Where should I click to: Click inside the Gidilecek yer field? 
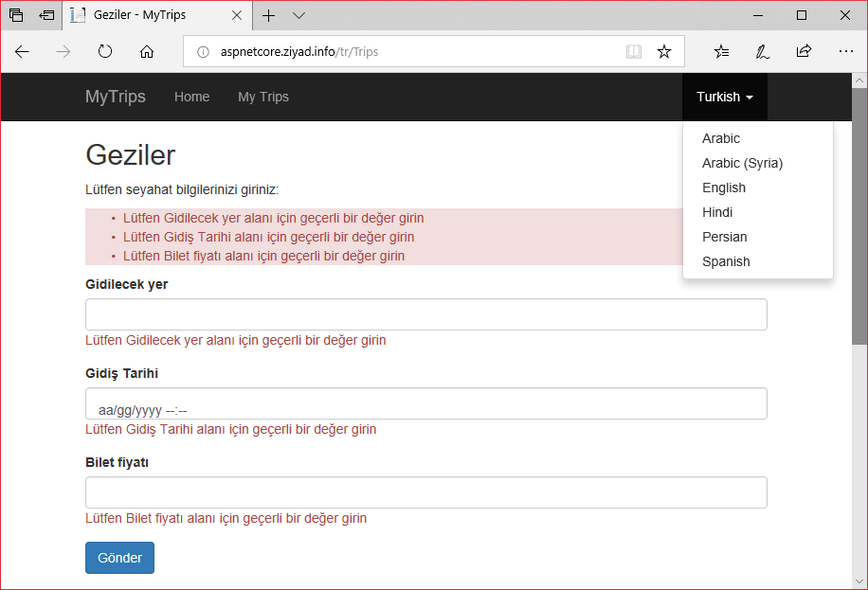[425, 313]
